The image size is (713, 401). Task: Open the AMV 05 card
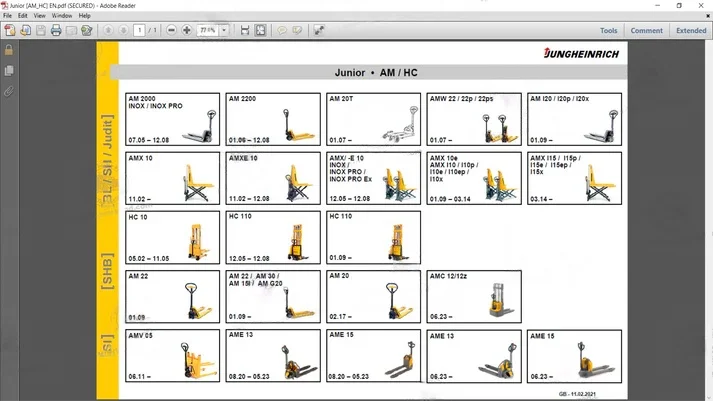(172, 356)
